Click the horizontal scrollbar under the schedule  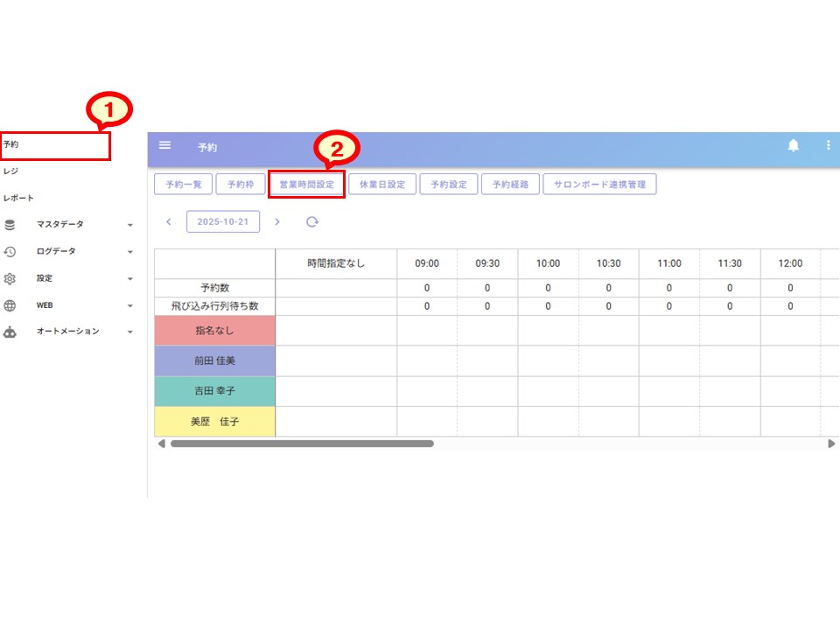point(302,444)
